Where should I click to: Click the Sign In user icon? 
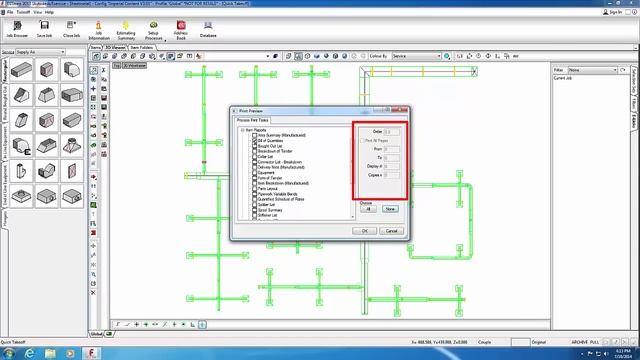coord(606,12)
